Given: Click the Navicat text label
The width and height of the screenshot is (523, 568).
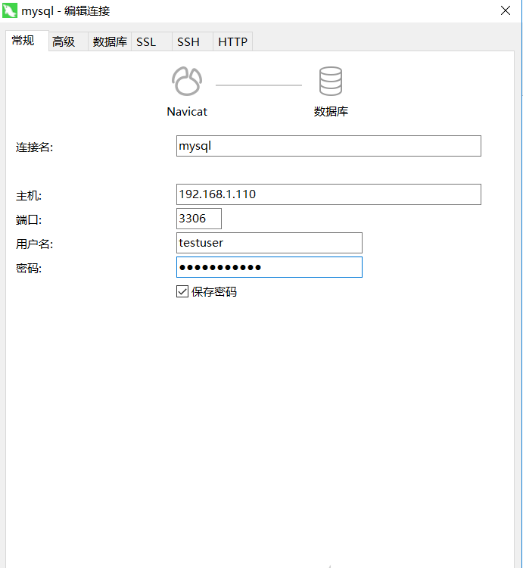Looking at the screenshot, I should coord(187,112).
